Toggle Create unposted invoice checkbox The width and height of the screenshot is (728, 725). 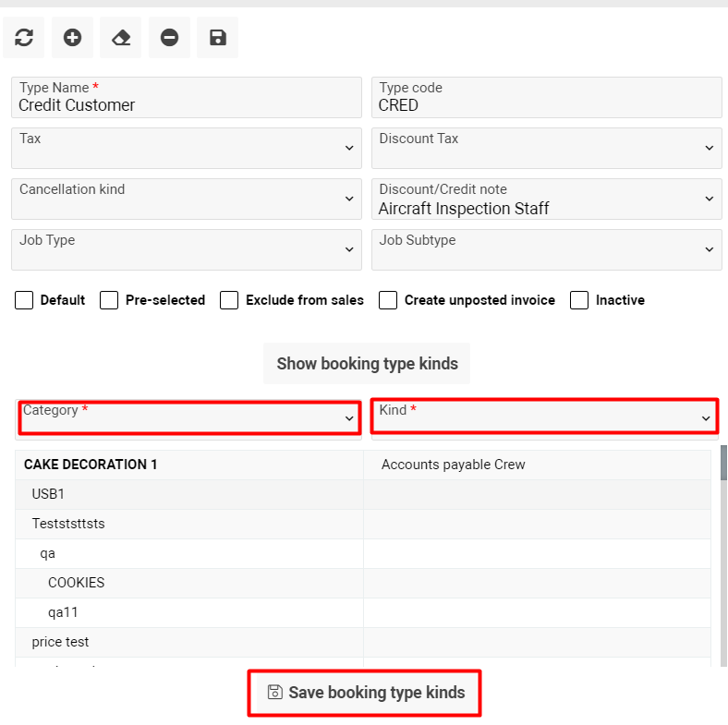point(388,300)
